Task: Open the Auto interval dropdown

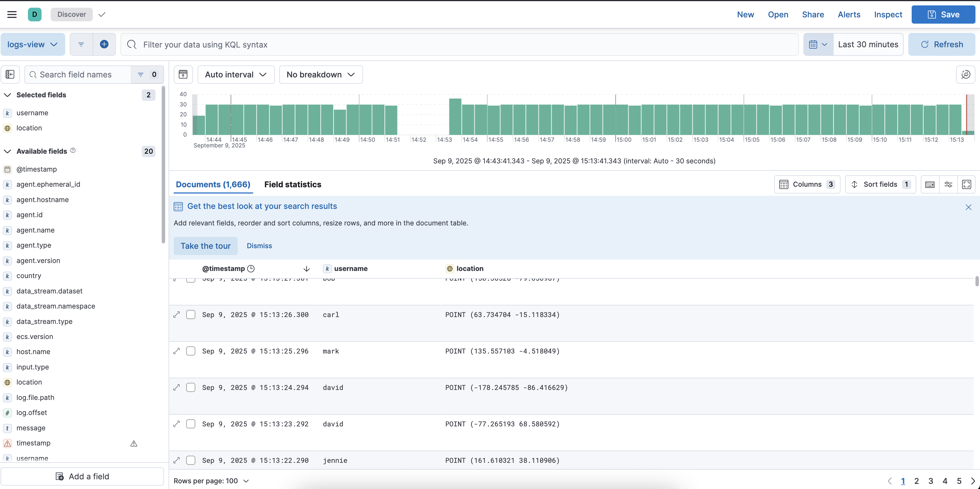Action: pyautogui.click(x=235, y=75)
